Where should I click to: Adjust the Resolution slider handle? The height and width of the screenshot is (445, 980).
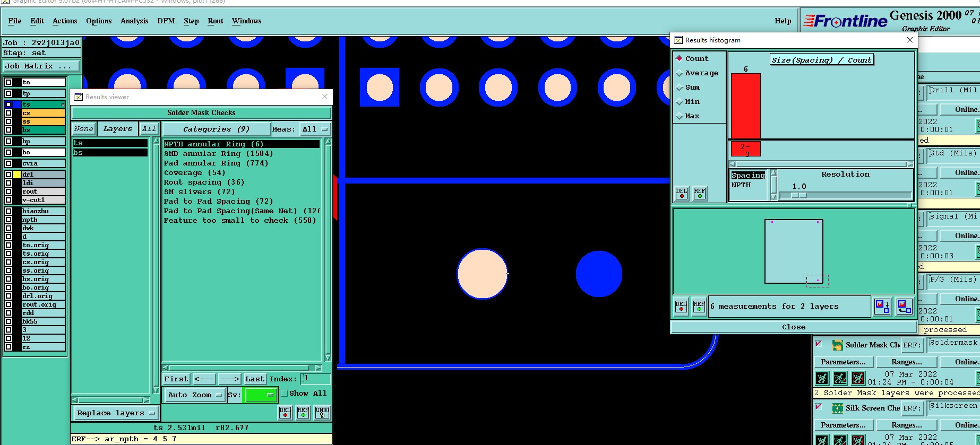[x=799, y=195]
